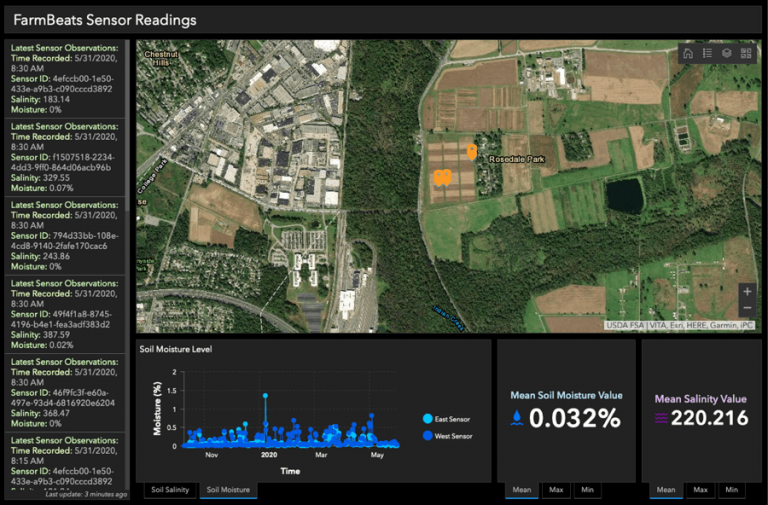Click the Indian Creek map label

448,318
